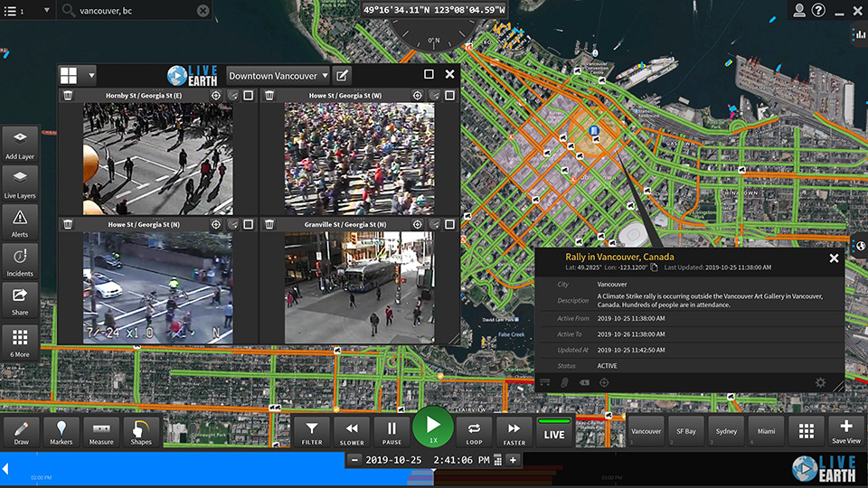Delete the Howe St / Georgia St (N) camera
This screenshot has width=868, height=488.
(68, 225)
